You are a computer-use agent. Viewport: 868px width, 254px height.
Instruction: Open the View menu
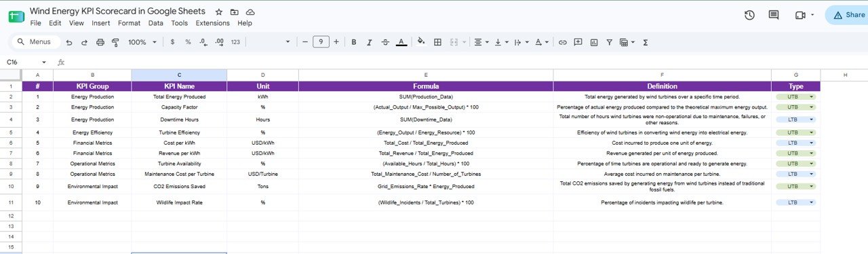[x=77, y=23]
